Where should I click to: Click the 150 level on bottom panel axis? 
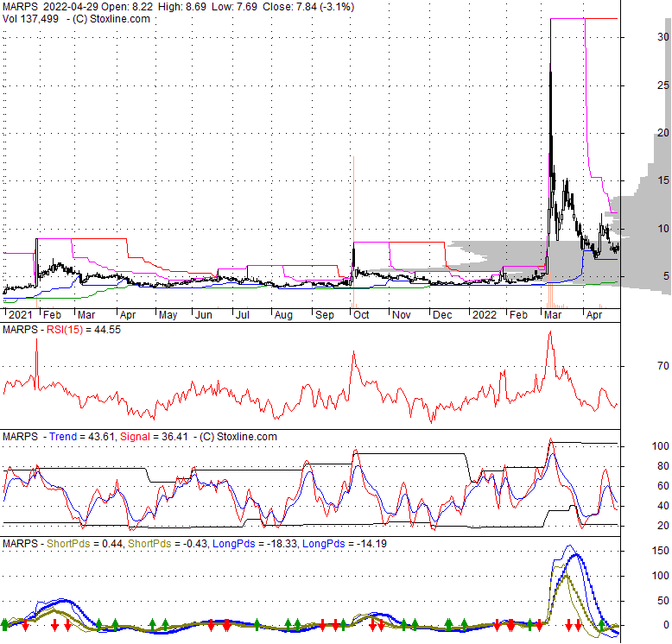point(661,551)
